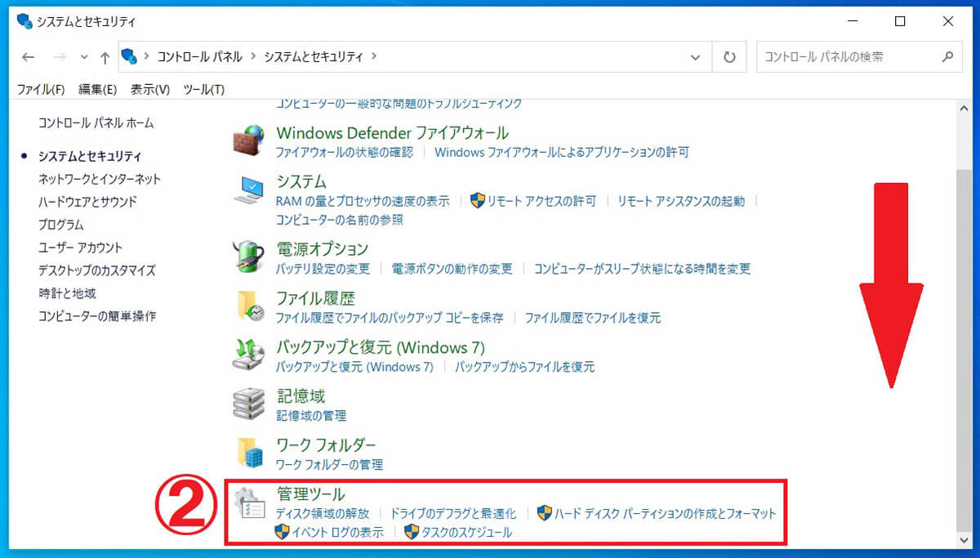Click the refresh button beside address bar
980x558 pixels.
tap(729, 57)
